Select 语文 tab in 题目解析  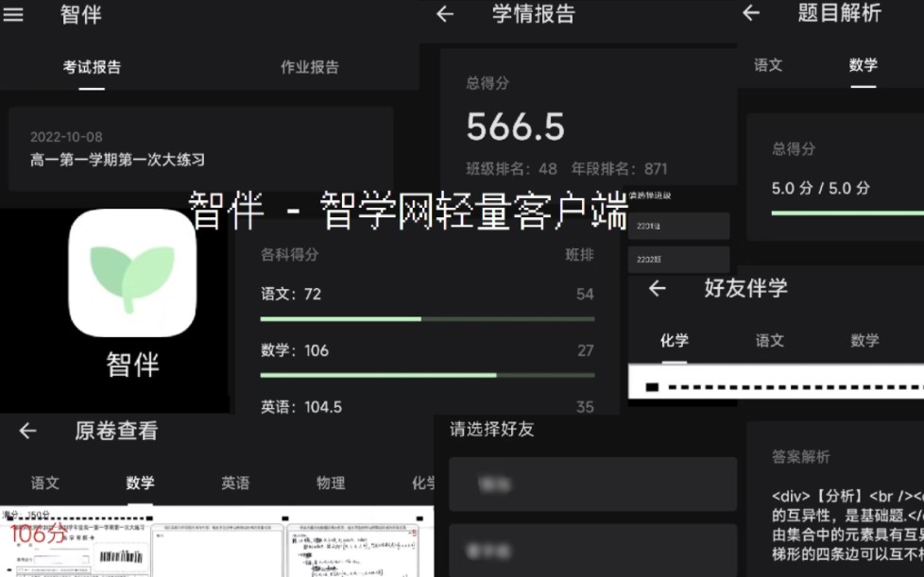768,65
